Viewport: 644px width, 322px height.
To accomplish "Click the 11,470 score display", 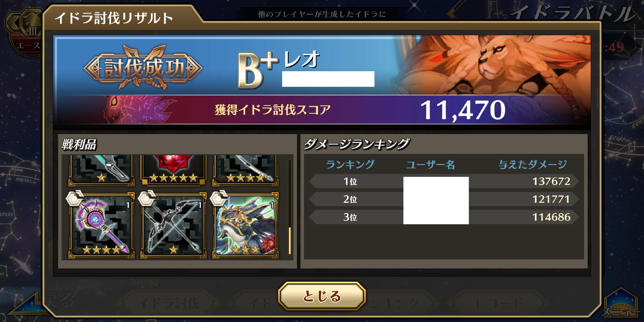I will (463, 110).
